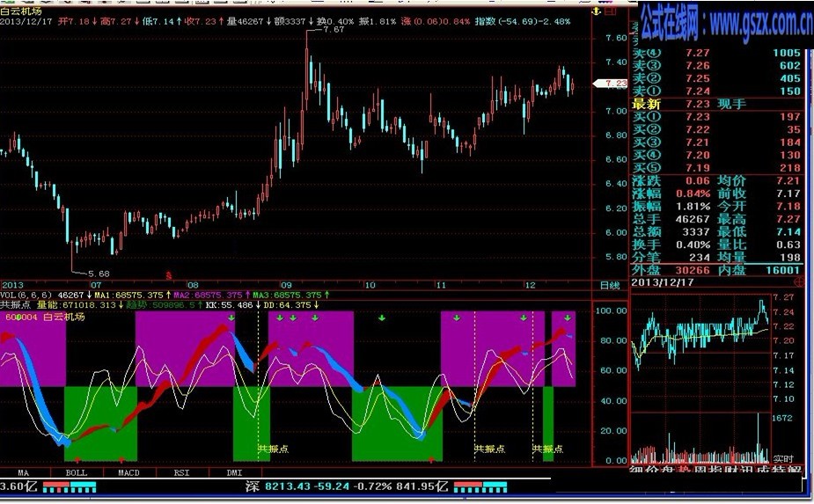
Task: Click the 08 month marker on the time axis
Action: click(193, 285)
